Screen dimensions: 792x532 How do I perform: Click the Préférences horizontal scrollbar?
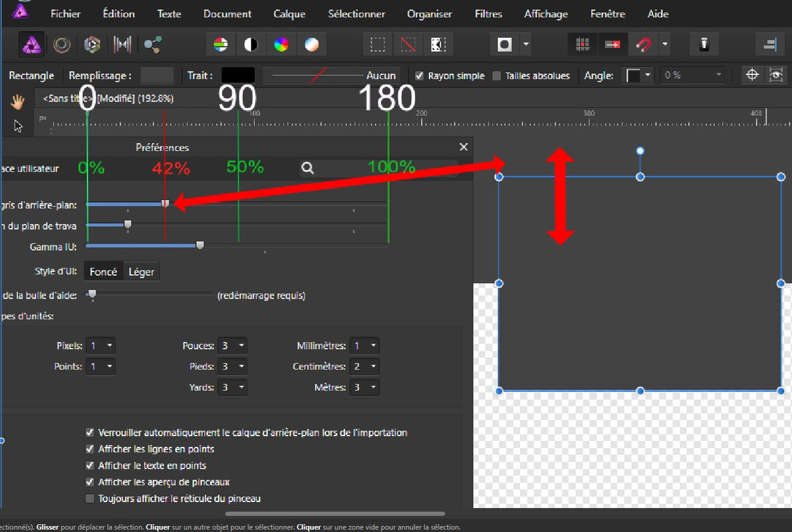click(335, 514)
